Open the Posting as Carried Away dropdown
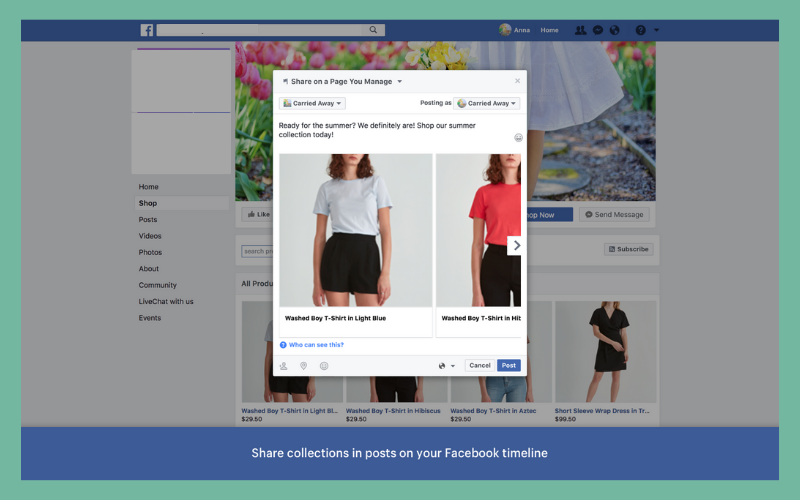800x500 pixels. 487,103
